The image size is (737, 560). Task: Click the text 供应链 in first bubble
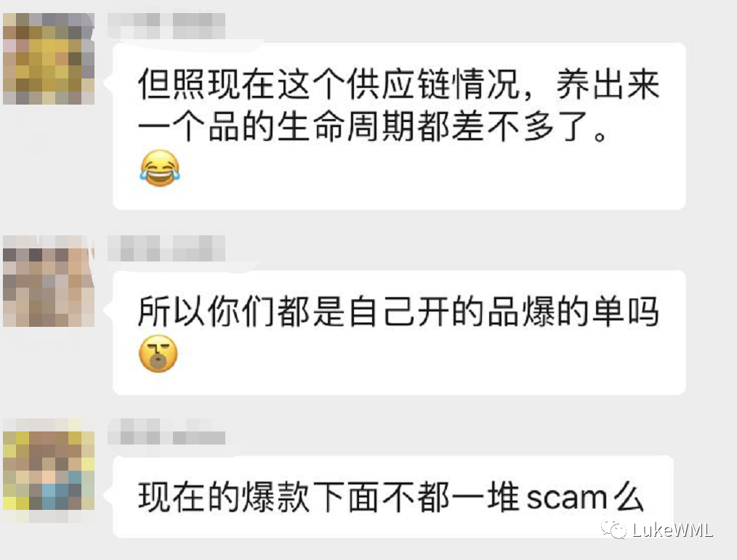(x=398, y=84)
